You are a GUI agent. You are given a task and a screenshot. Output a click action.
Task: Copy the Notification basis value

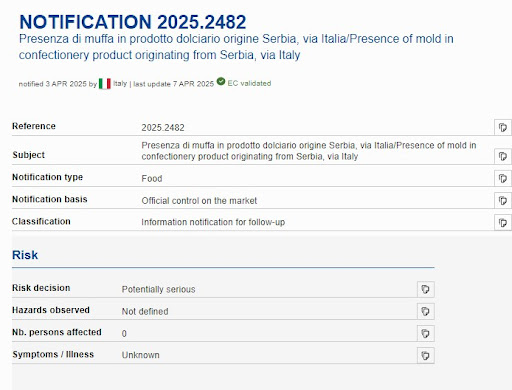coord(503,201)
